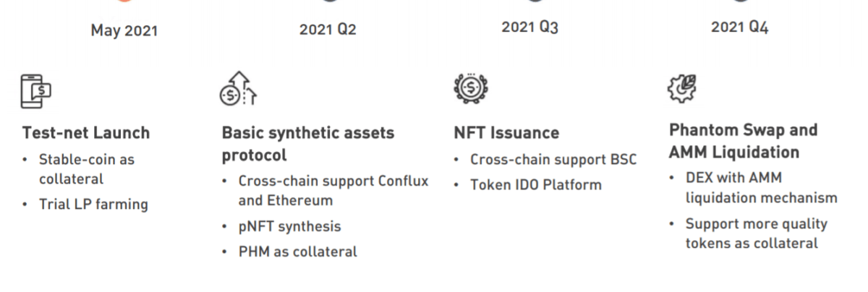Click the NFT Issuance coin badge icon
Viewport: 868px width, 292px height.
point(471,88)
